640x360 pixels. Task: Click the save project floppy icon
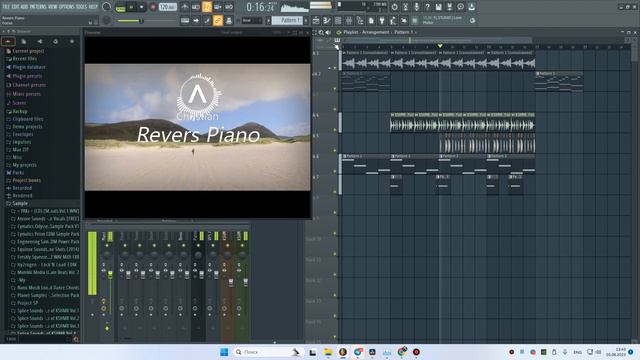438,7
